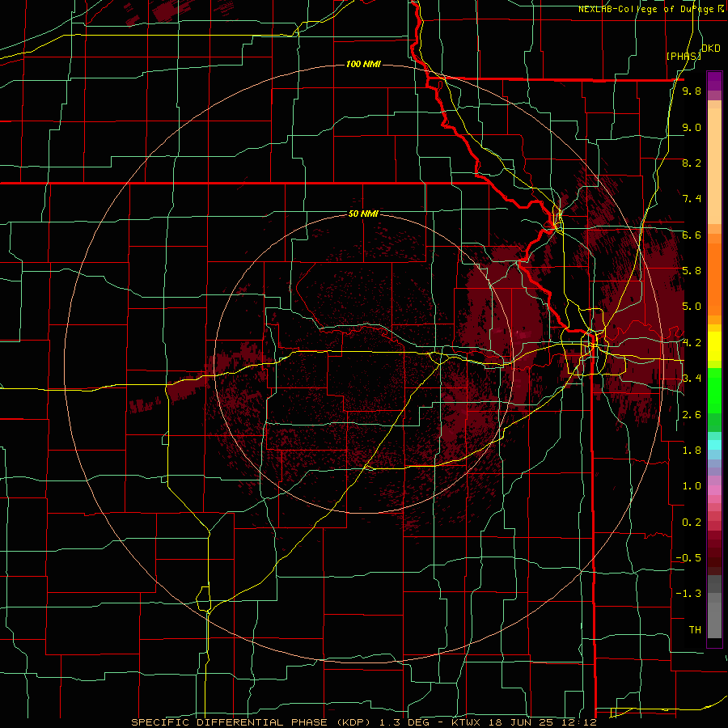Click the 9.8 scale value

point(692,91)
